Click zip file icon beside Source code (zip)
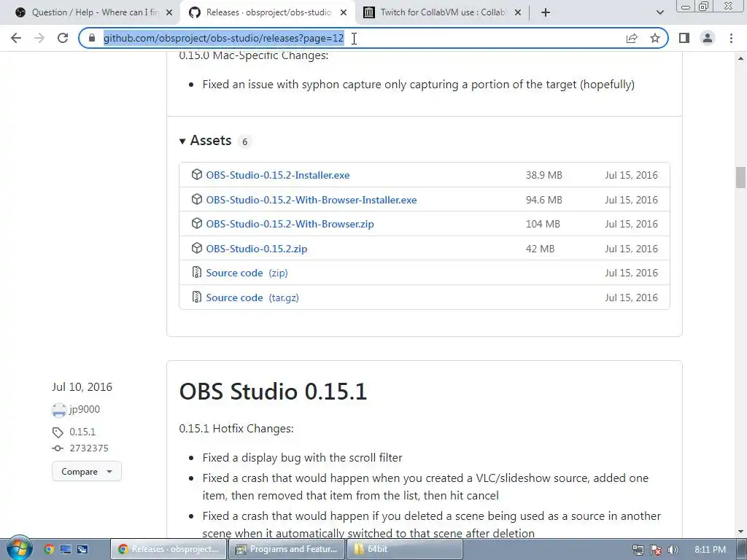 click(x=197, y=273)
